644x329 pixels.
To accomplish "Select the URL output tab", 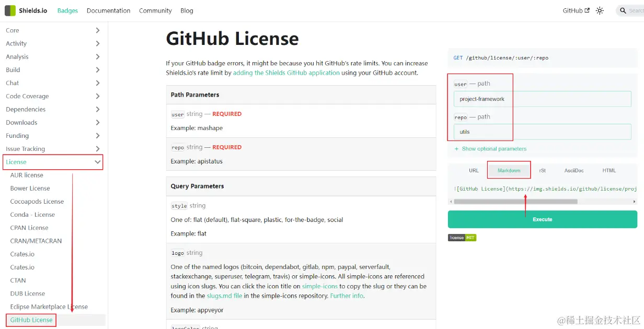I will click(x=474, y=170).
